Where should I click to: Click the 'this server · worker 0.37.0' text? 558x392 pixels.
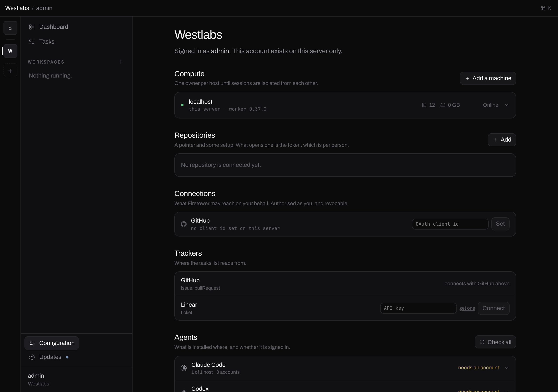click(x=228, y=109)
